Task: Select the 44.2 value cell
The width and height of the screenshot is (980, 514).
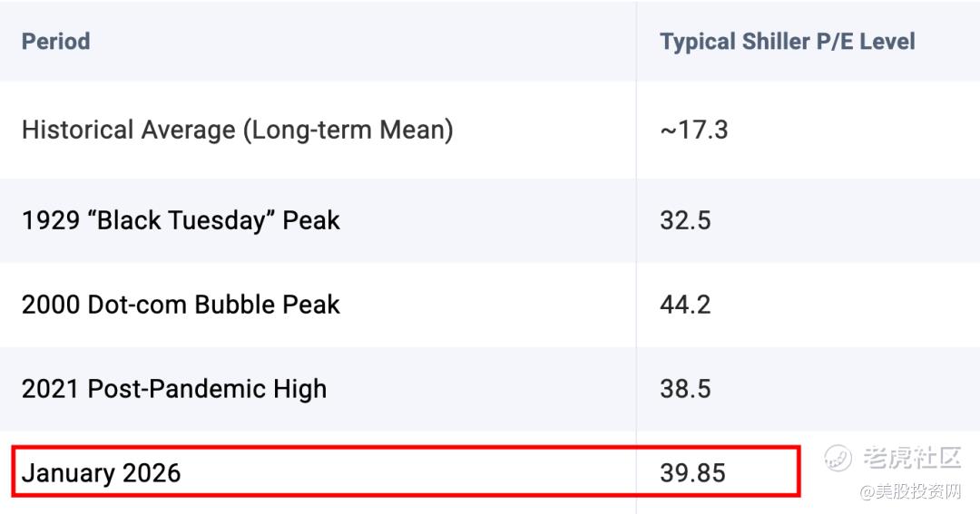Action: (685, 305)
